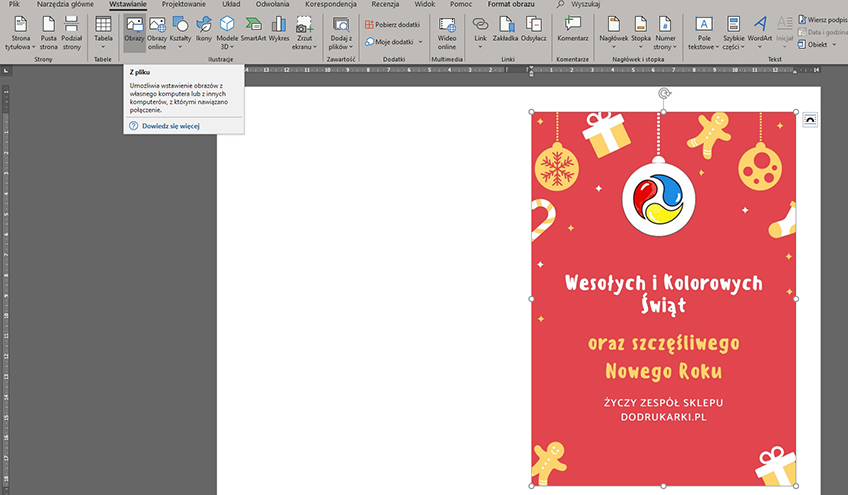Expand the Obiekt dropdown arrow
848x495 pixels.
(x=834, y=45)
